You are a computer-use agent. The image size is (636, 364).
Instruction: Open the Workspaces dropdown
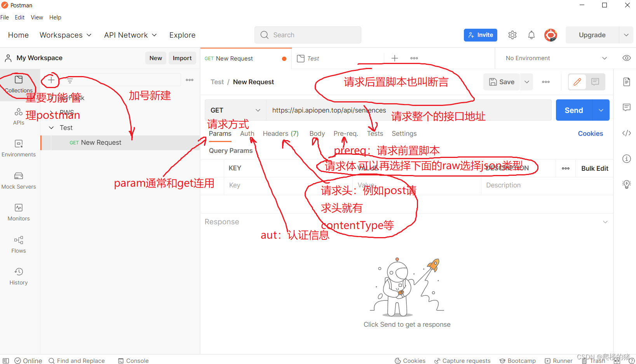[66, 35]
